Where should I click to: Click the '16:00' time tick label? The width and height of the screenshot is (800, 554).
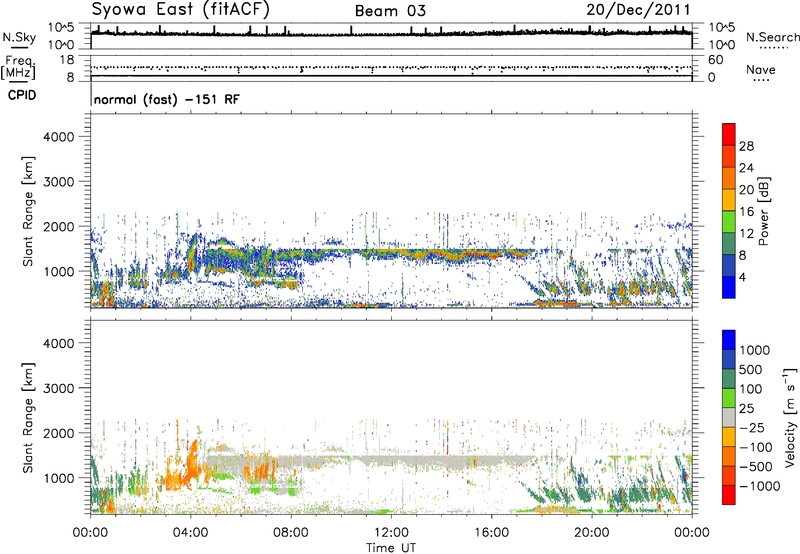pyautogui.click(x=491, y=533)
